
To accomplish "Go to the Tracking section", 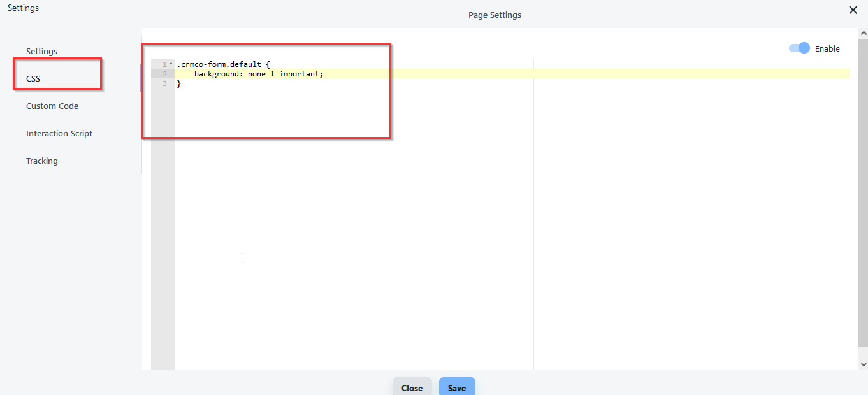I will (42, 161).
